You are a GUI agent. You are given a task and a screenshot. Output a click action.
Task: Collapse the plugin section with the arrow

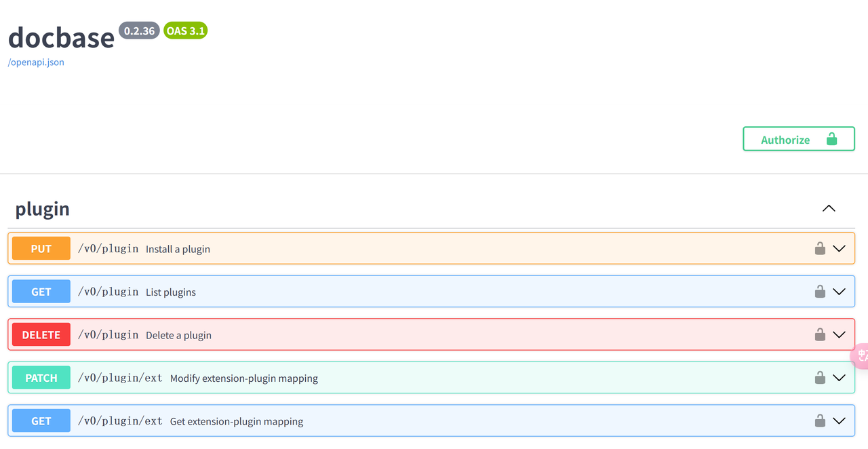(829, 208)
